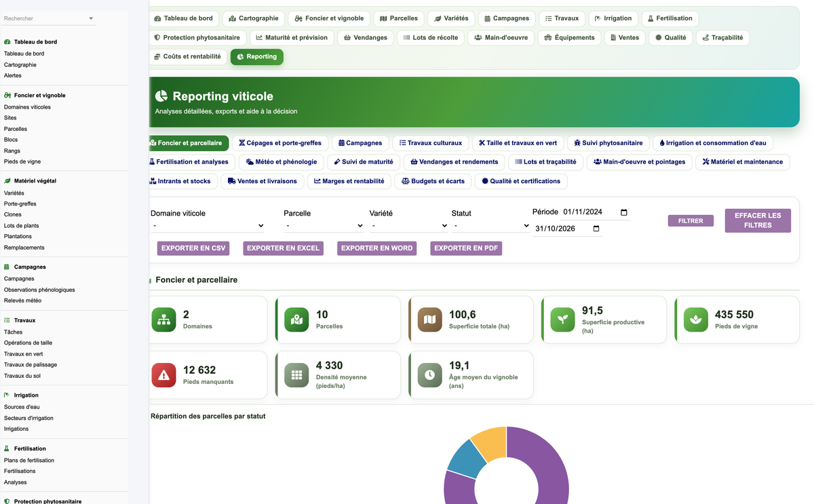Viewport: 814px width, 504px height.
Task: Click the Pieds de vigne plant icon
Action: click(x=695, y=319)
